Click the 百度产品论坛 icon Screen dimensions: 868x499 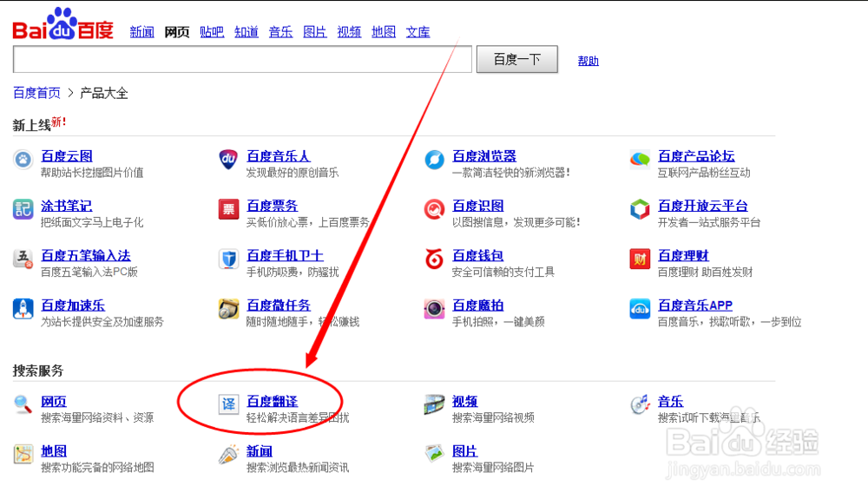point(640,160)
